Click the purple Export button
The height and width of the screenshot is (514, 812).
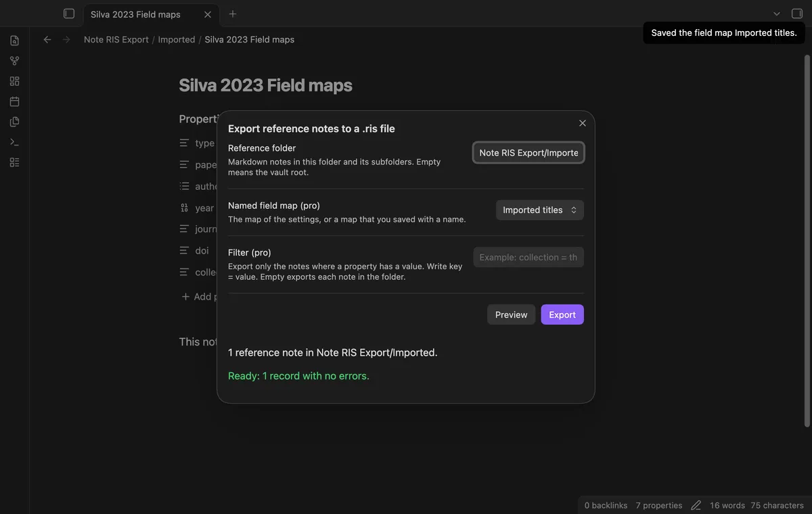click(562, 314)
